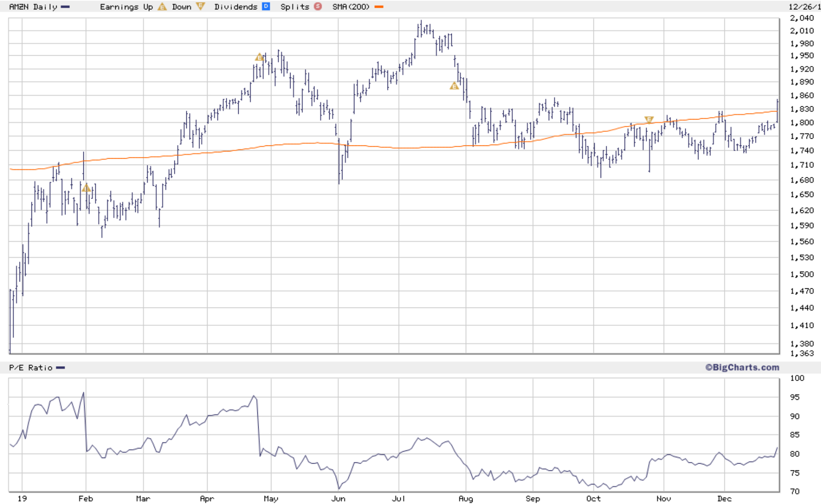
Task: Click the AMZN Daily blue line swatch
Action: click(x=65, y=7)
